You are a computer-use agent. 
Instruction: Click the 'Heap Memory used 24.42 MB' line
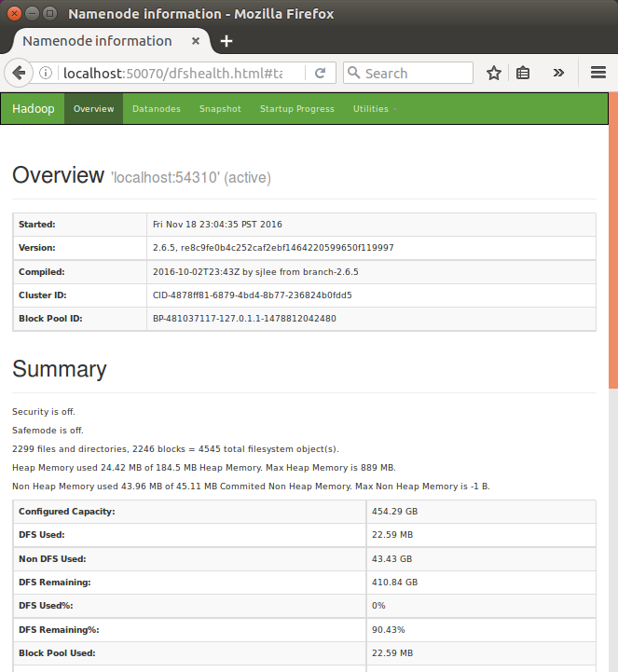[204, 468]
